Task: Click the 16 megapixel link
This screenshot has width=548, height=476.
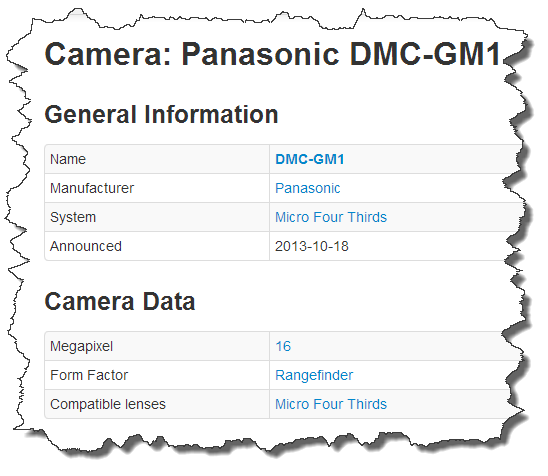Action: (283, 346)
